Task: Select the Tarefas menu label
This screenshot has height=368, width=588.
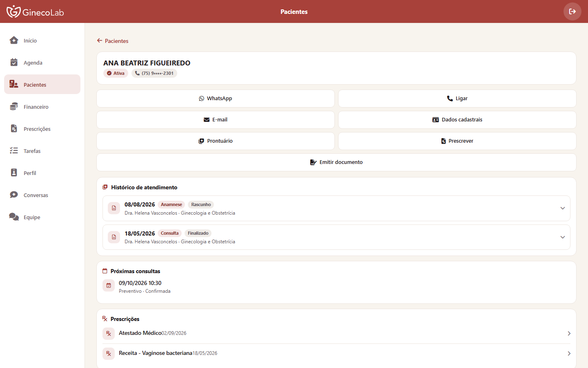Action: click(x=32, y=151)
